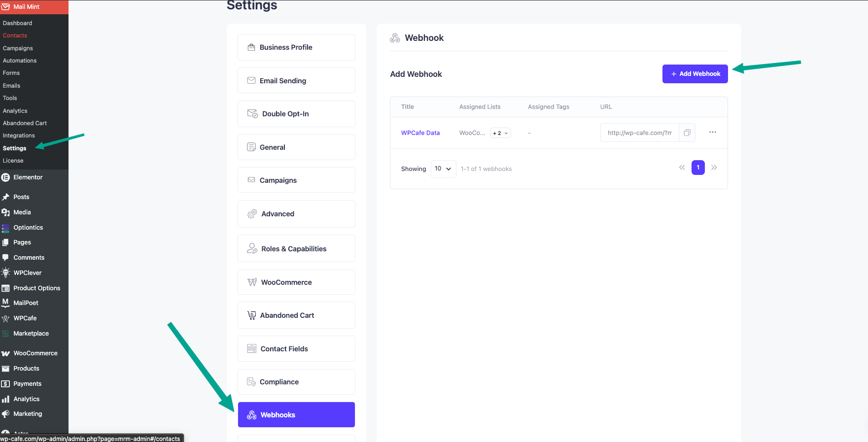Open the WPCafe Data webhook link
This screenshot has height=442, width=868.
420,133
